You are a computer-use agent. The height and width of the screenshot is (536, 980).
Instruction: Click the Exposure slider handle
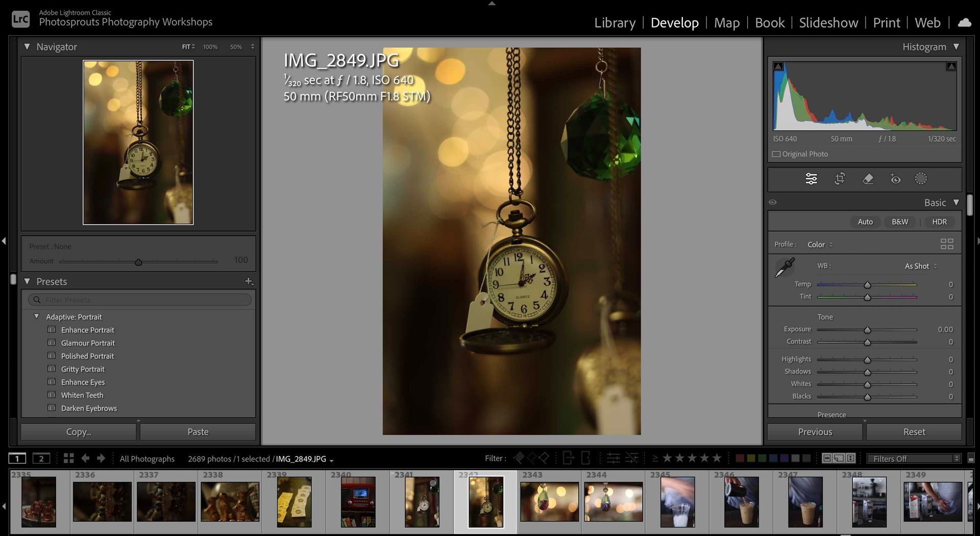867,330
